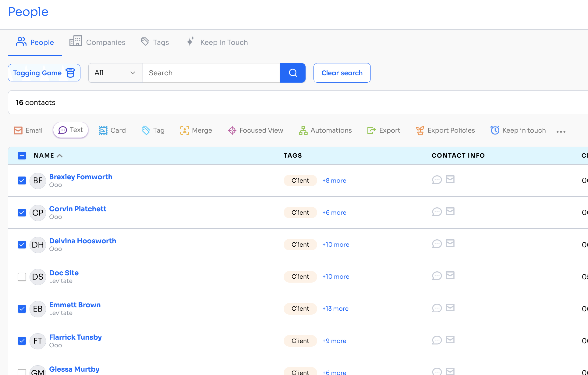Click the email envelope icon for Corvin Platchett

tap(450, 211)
